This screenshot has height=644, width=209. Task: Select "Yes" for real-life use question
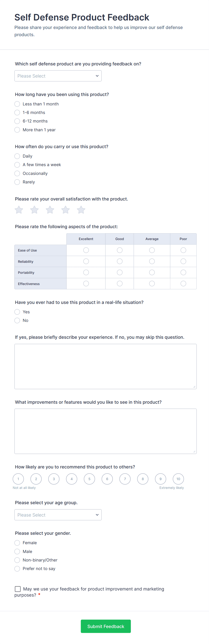[17, 312]
